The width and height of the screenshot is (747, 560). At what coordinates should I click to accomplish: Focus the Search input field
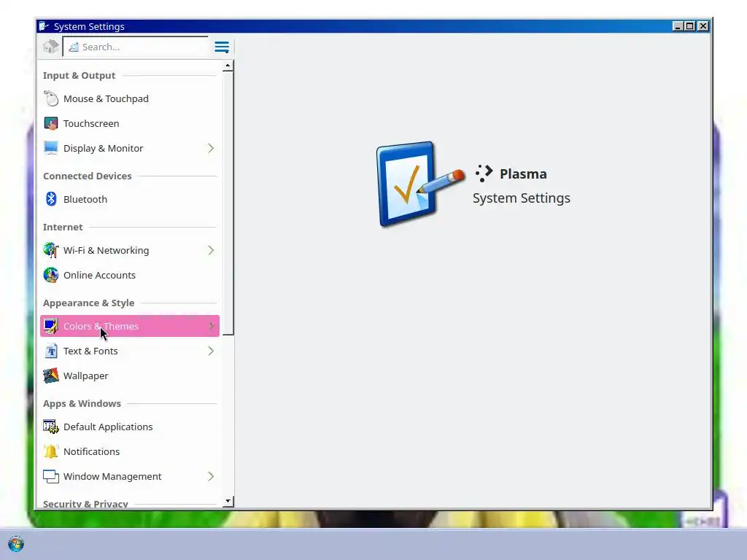[x=136, y=47]
